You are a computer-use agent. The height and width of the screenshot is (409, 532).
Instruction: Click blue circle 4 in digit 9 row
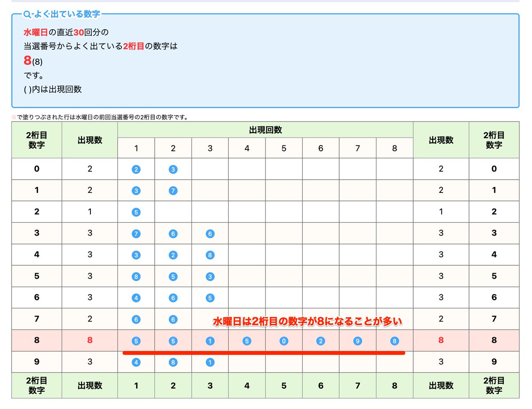click(x=136, y=362)
